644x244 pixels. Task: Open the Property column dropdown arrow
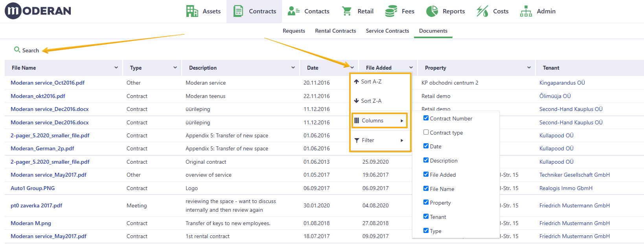pos(529,68)
